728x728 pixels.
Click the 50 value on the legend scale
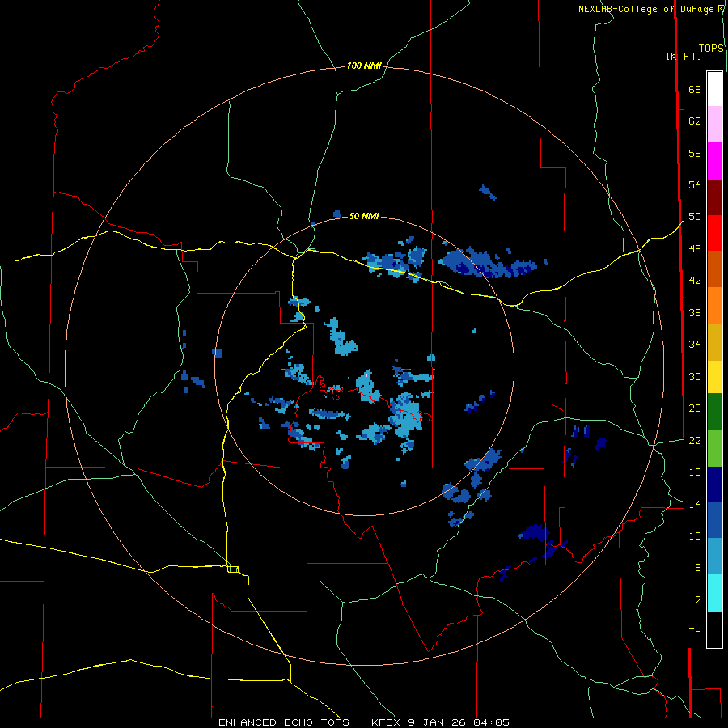(x=695, y=216)
